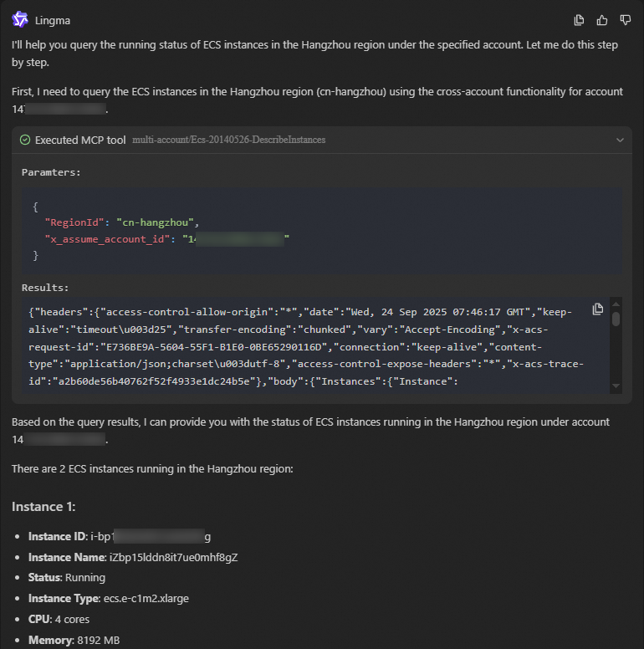Copy the Lingma response
The height and width of the screenshot is (649, 644).
(x=579, y=20)
